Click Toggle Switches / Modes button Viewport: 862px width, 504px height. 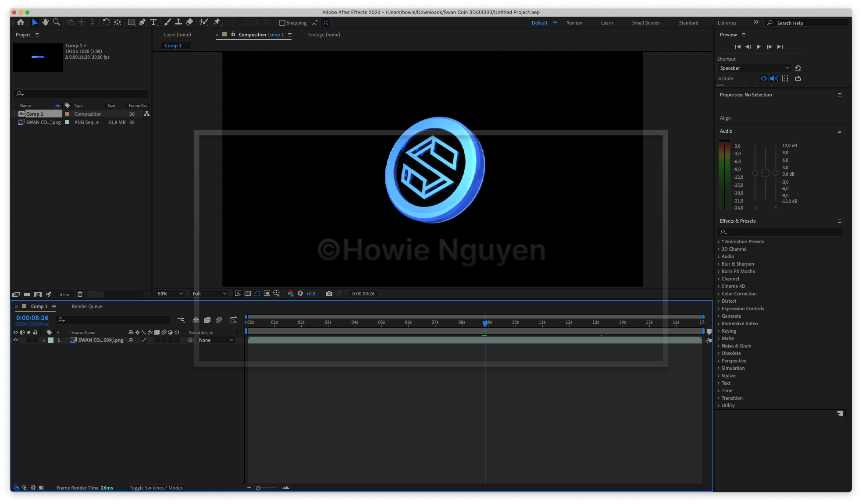click(x=156, y=488)
